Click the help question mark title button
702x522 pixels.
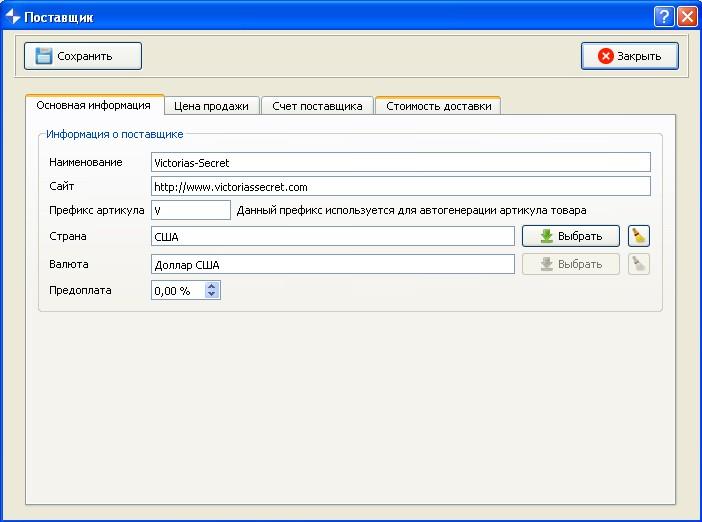coord(664,17)
